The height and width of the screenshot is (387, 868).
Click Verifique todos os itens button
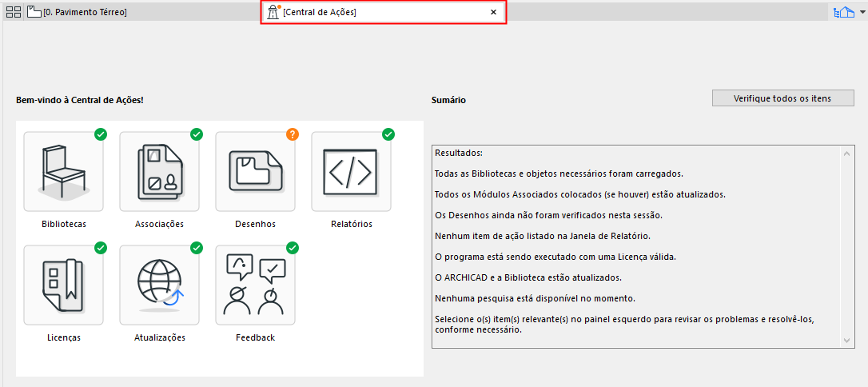782,98
